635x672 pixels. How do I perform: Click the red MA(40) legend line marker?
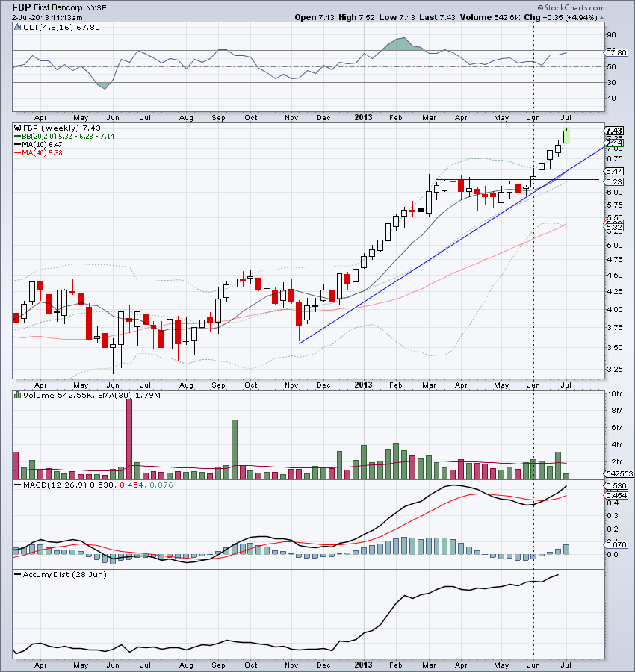click(x=18, y=153)
